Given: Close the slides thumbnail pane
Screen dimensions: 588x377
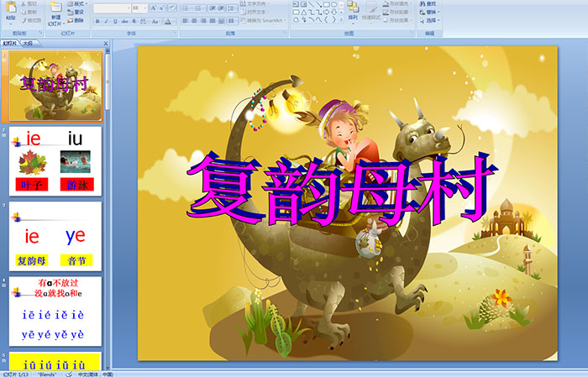Looking at the screenshot, I should 106,44.
